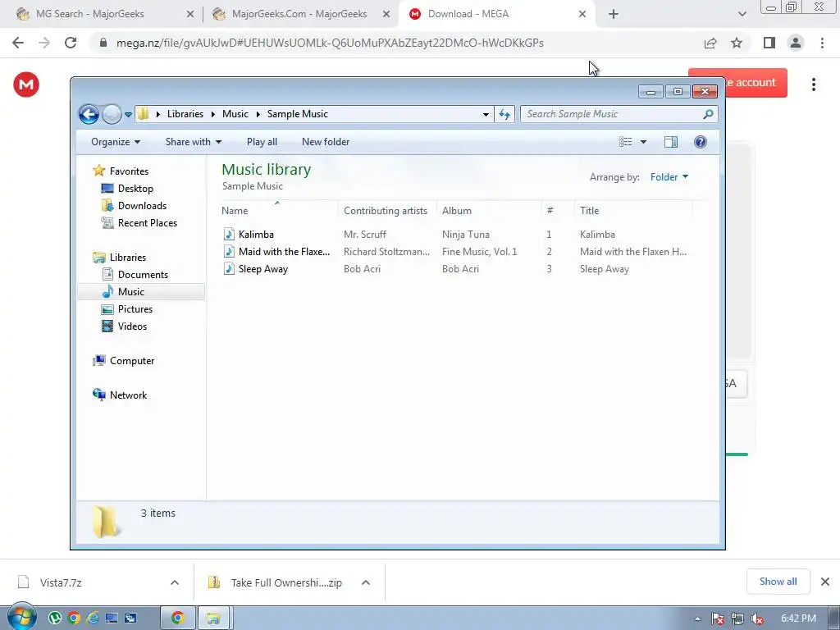Click the search magnifier icon in Explorer

[708, 114]
